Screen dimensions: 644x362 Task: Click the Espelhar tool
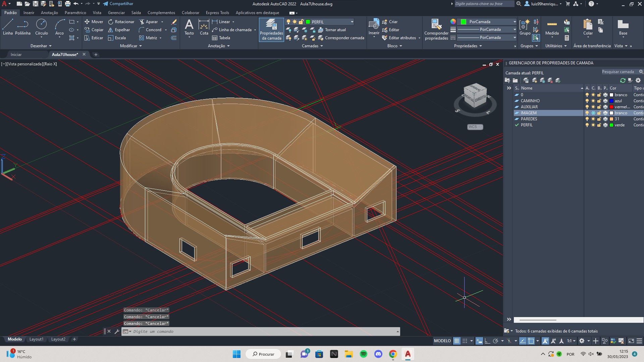pyautogui.click(x=119, y=30)
